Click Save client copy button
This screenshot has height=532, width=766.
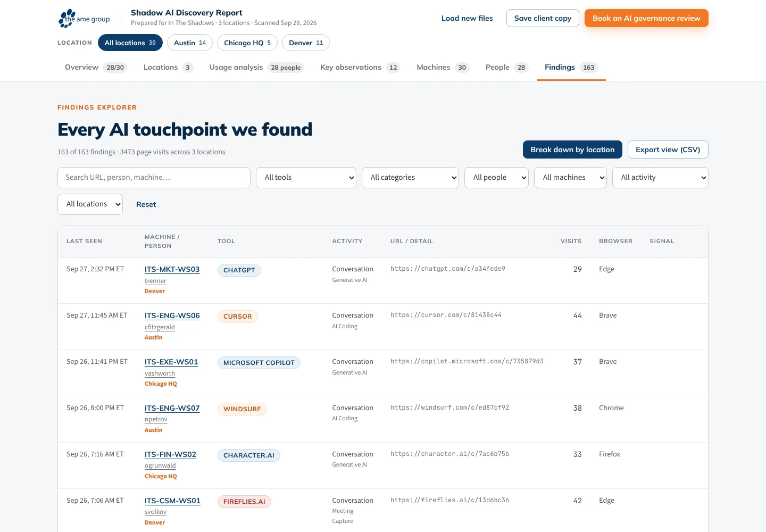coord(543,18)
